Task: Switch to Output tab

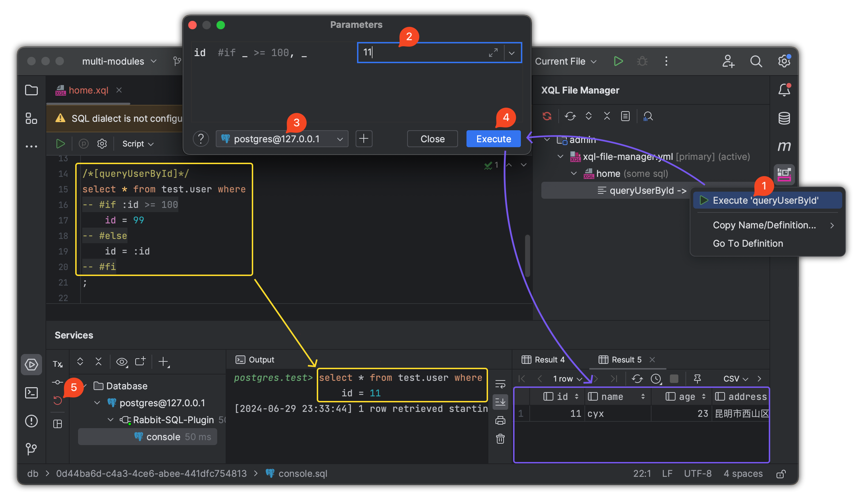Action: (255, 360)
